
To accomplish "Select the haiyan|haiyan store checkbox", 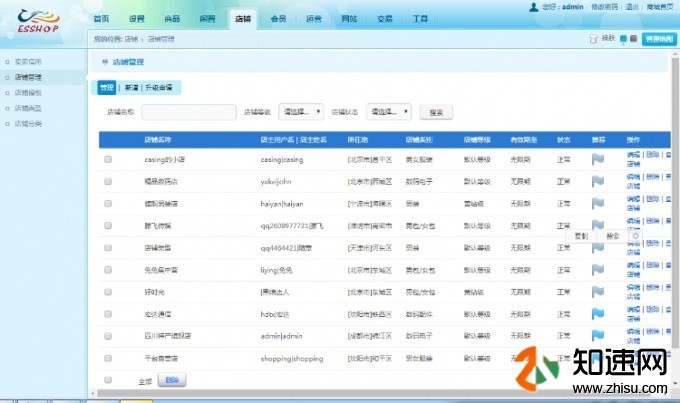I will coord(108,203).
